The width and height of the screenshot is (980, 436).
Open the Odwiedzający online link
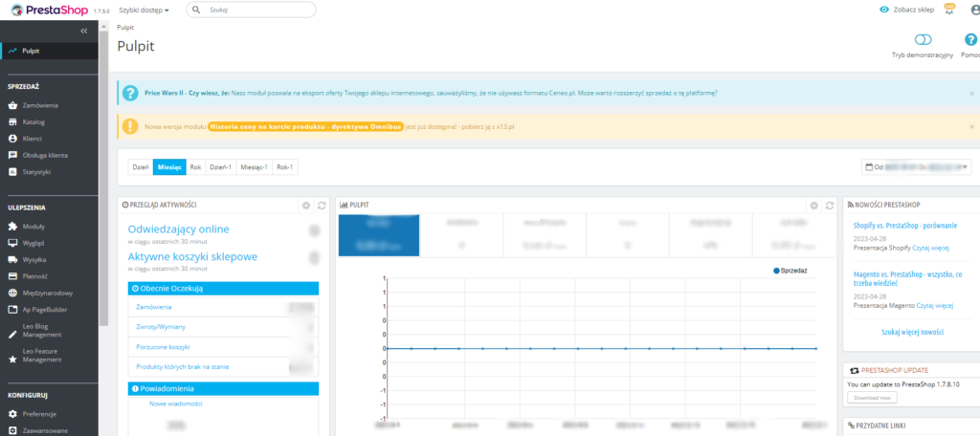(179, 229)
